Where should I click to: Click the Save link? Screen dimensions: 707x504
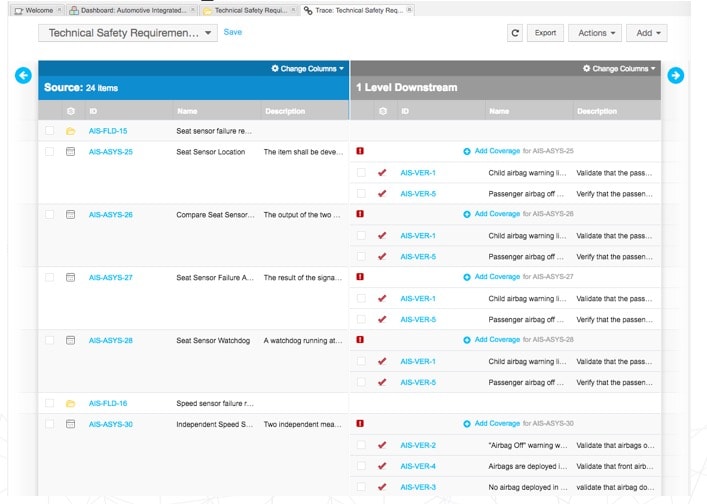[x=233, y=32]
